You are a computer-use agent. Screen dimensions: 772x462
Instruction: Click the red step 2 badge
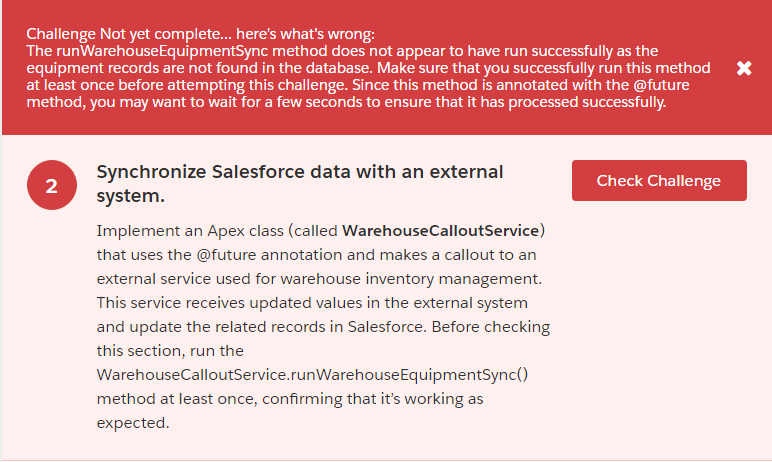click(x=51, y=185)
